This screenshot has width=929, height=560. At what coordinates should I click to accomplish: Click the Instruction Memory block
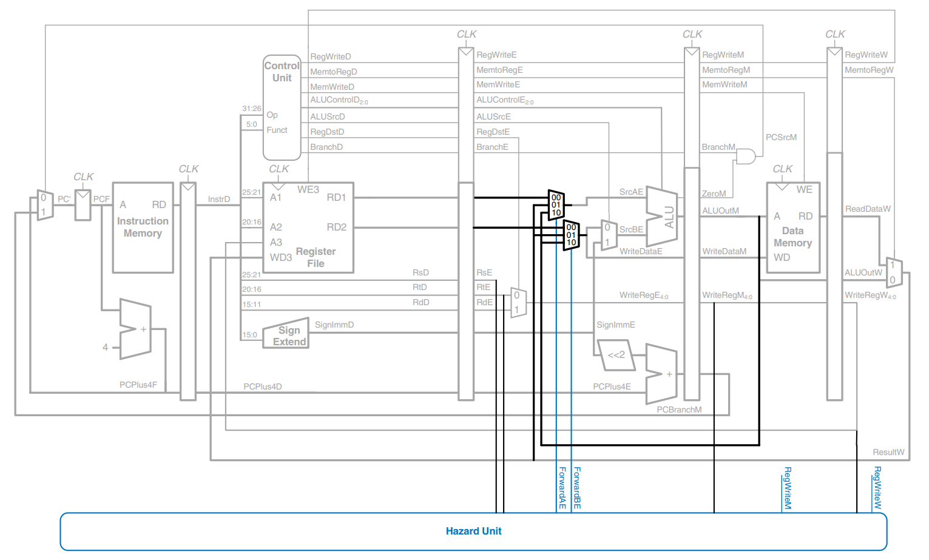click(x=143, y=228)
